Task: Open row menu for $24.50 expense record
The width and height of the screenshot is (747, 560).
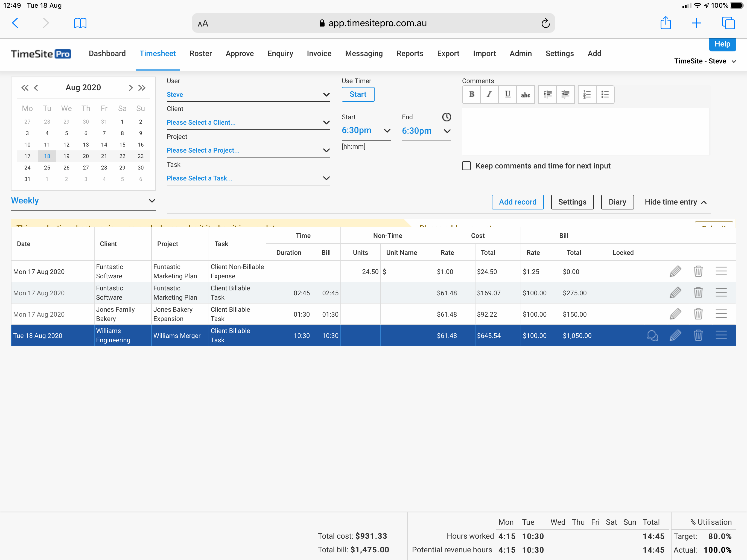Action: click(721, 271)
